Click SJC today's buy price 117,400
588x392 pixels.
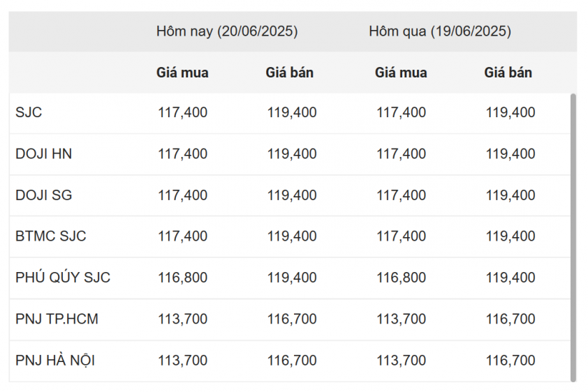pyautogui.click(x=183, y=112)
